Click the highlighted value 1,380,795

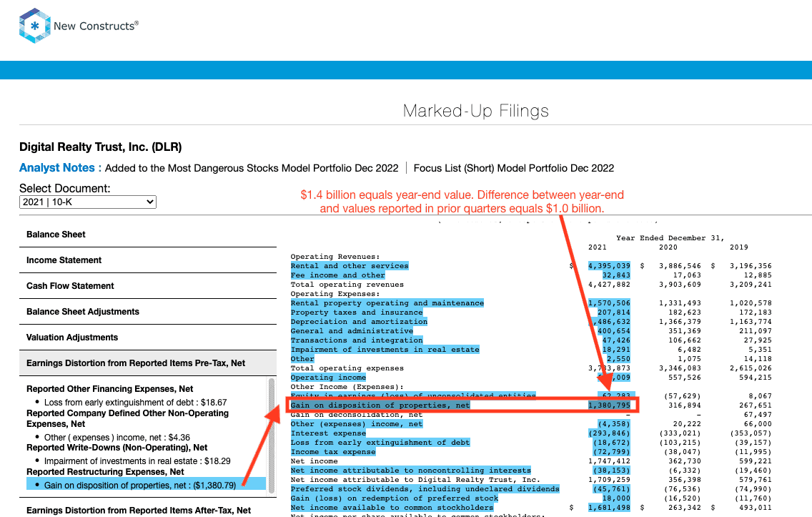609,405
